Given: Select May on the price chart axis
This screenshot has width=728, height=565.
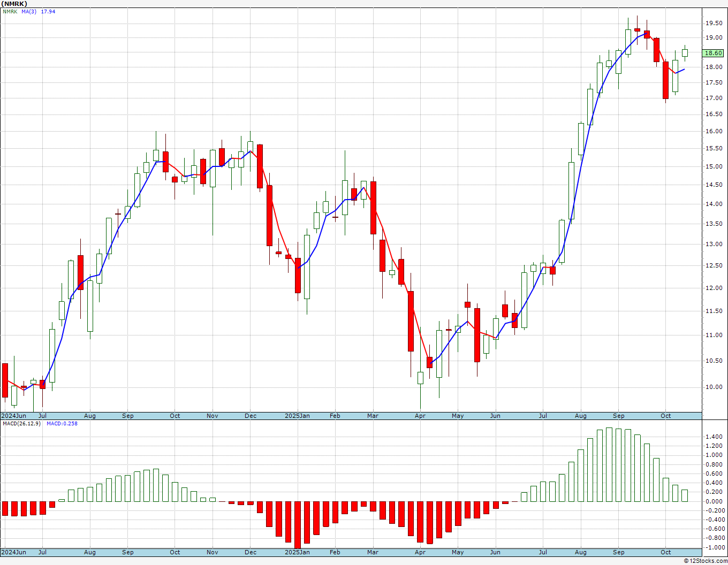Looking at the screenshot, I should click(x=458, y=416).
